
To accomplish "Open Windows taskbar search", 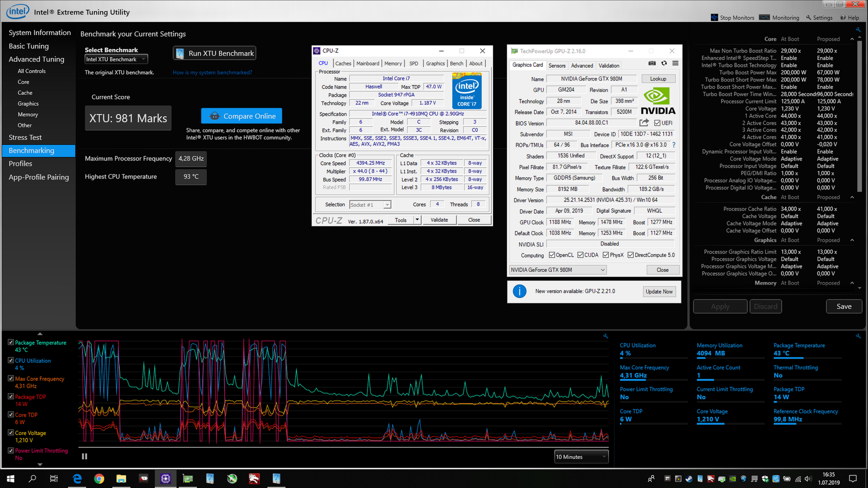I will pyautogui.click(x=33, y=479).
